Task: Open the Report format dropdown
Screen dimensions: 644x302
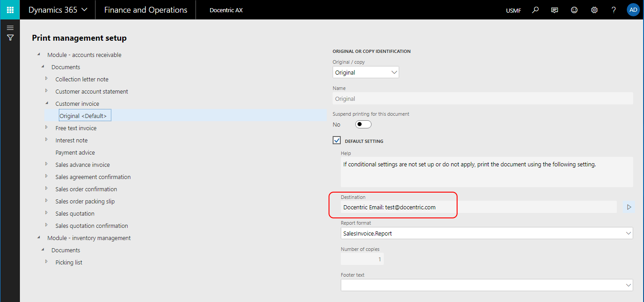Action: [x=487, y=233]
